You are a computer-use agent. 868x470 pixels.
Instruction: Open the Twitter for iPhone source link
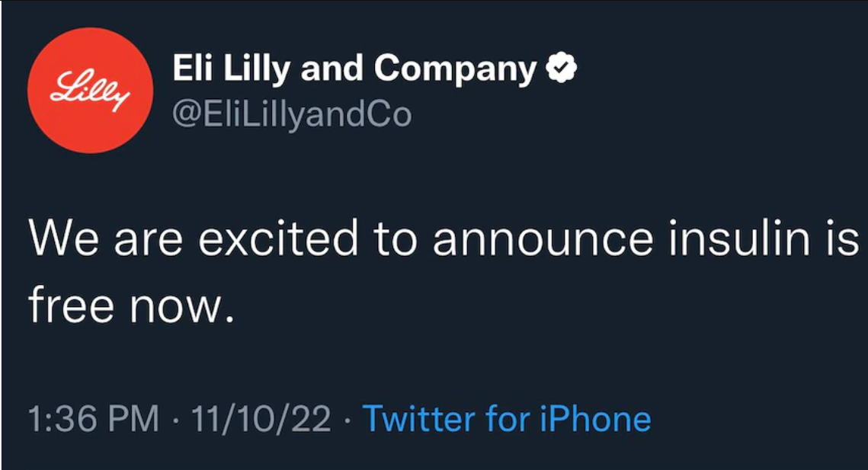(x=506, y=419)
